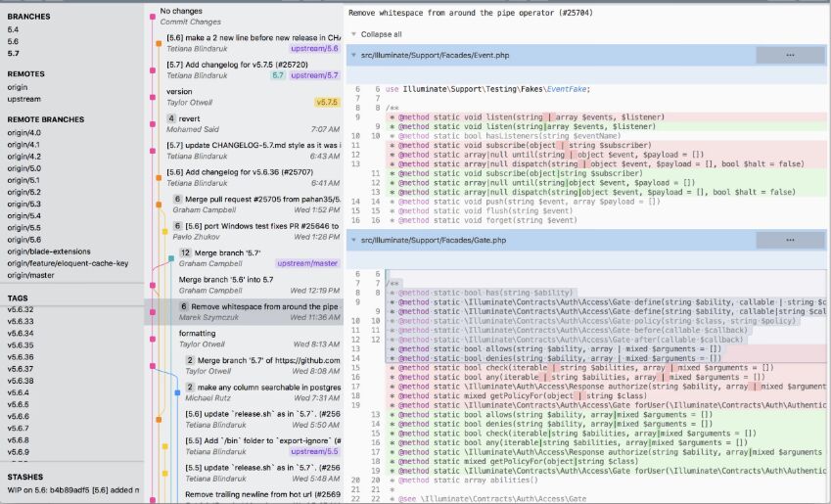The width and height of the screenshot is (831, 504).
Task: Click the upstream/5.6 branch label
Action: pyautogui.click(x=314, y=49)
